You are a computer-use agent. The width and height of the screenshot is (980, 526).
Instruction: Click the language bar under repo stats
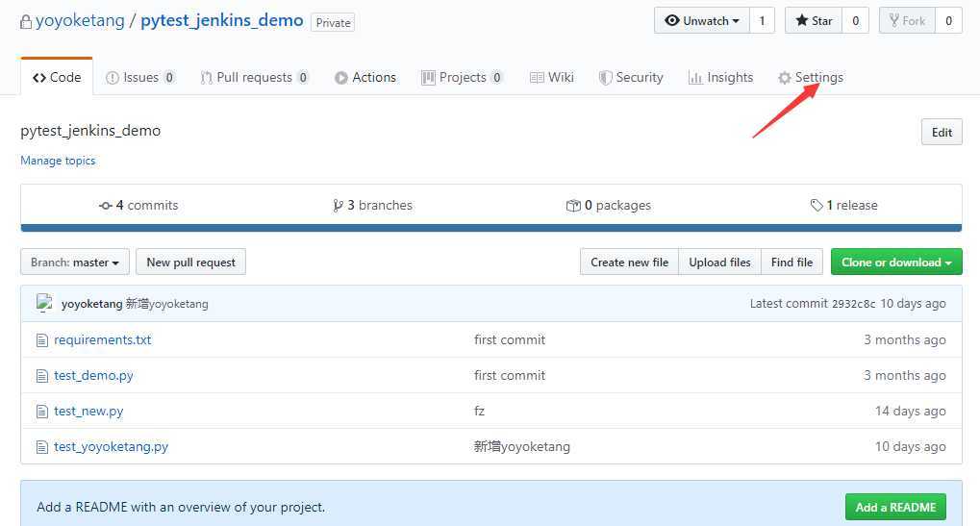491,228
